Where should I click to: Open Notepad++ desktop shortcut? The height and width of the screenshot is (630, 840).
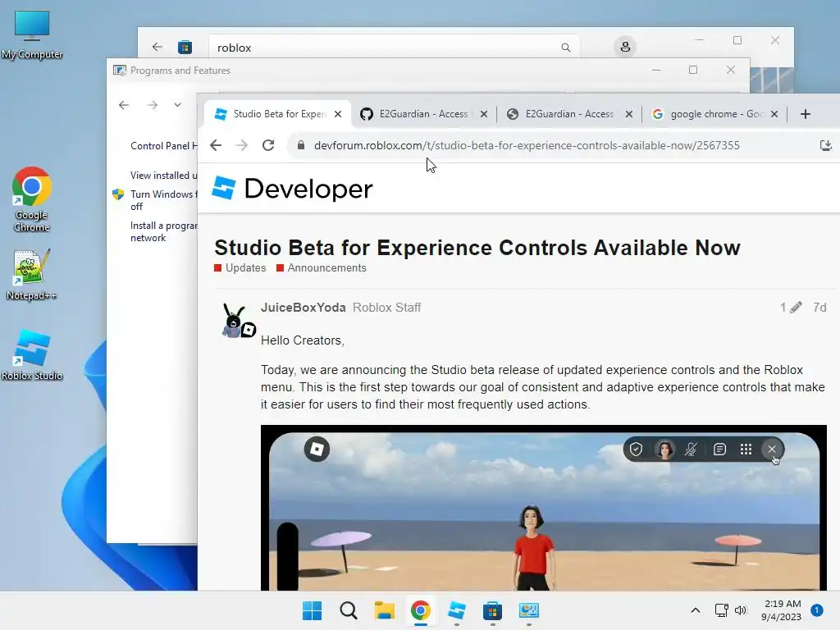pos(32,274)
